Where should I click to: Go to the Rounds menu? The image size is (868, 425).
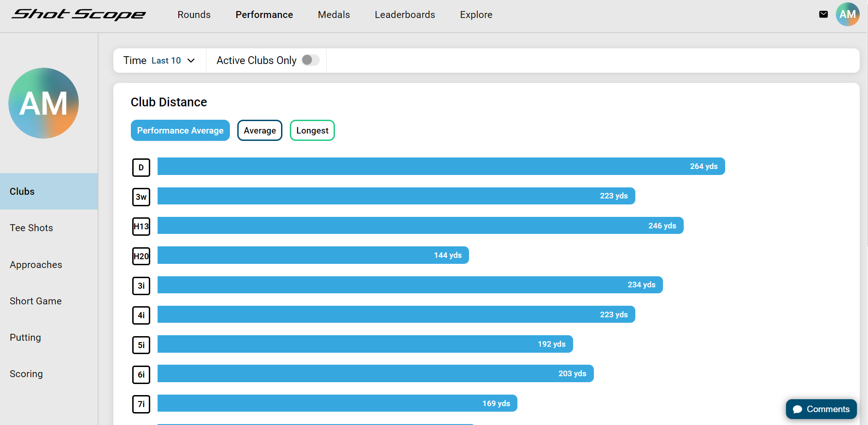coord(194,15)
